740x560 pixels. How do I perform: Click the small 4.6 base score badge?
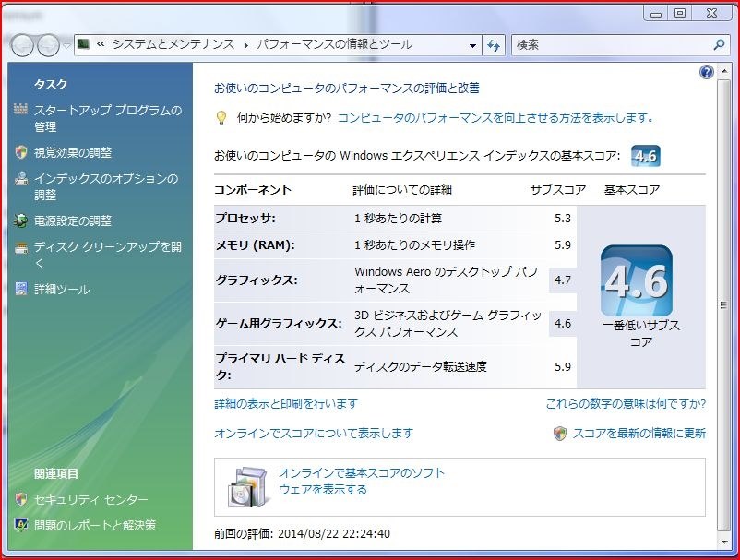point(645,156)
